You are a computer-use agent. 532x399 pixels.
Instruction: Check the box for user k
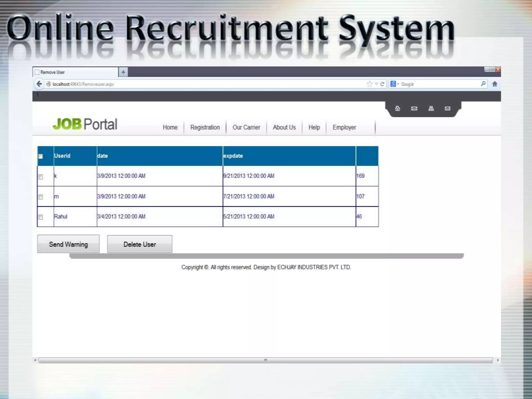pyautogui.click(x=41, y=177)
